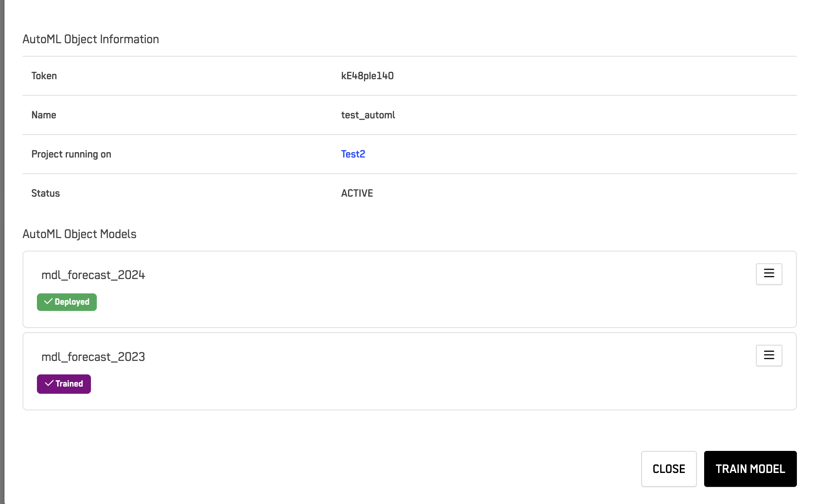Click the hamburger icon on the Deployed model card
This screenshot has height=504, width=814.
pos(769,274)
